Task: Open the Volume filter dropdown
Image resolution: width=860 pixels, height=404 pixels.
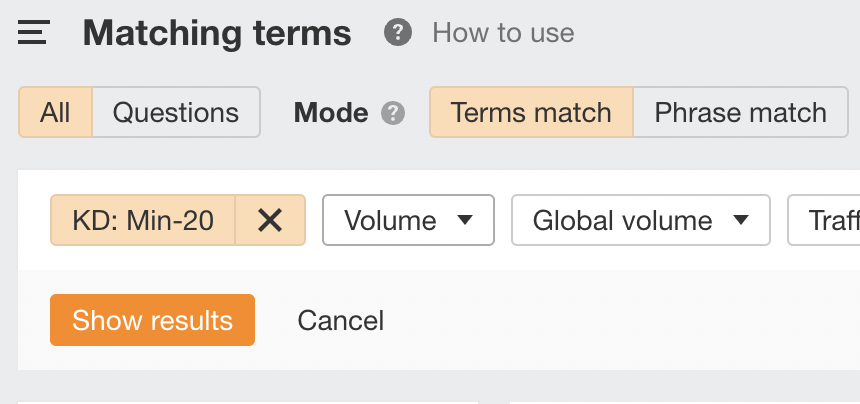Action: [408, 220]
